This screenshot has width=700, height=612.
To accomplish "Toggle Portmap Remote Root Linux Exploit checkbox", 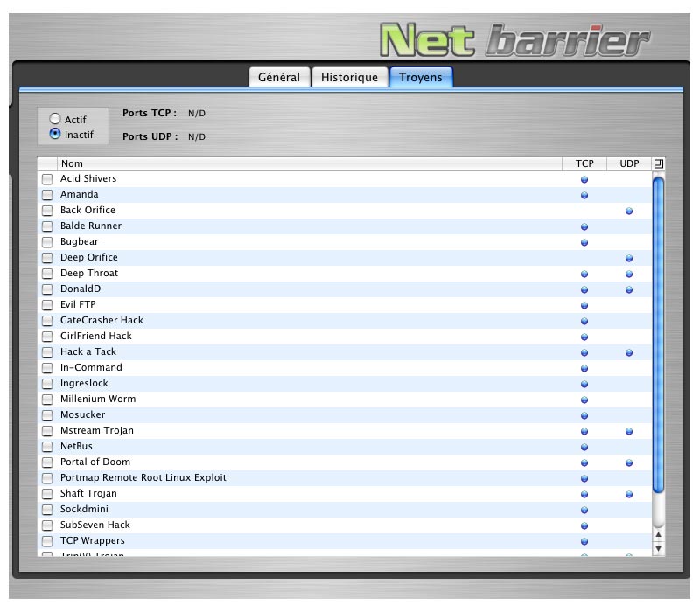I will click(47, 478).
